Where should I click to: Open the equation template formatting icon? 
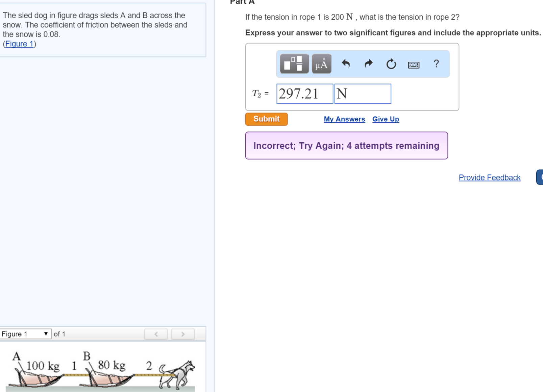tap(294, 64)
